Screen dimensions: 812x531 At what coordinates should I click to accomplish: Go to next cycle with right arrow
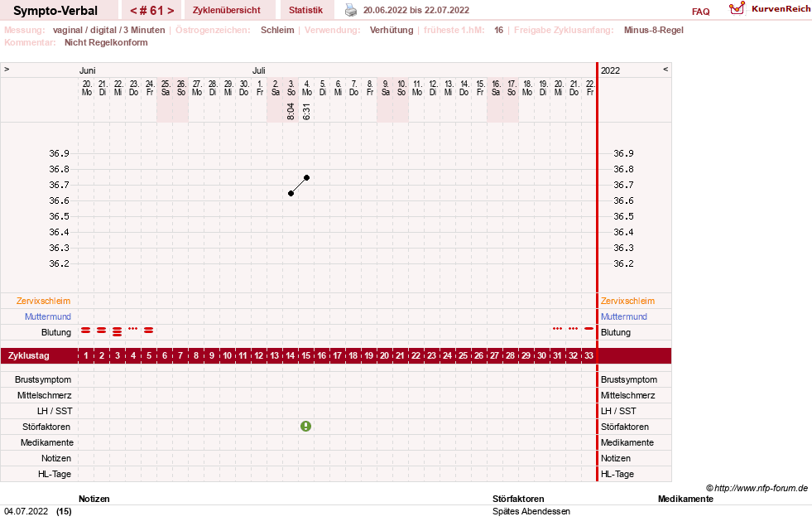click(x=171, y=11)
